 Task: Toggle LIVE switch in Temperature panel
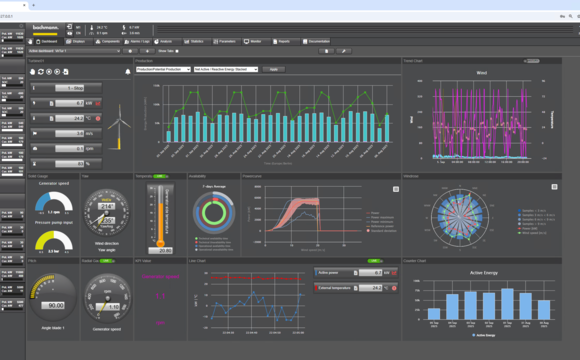coord(161,176)
